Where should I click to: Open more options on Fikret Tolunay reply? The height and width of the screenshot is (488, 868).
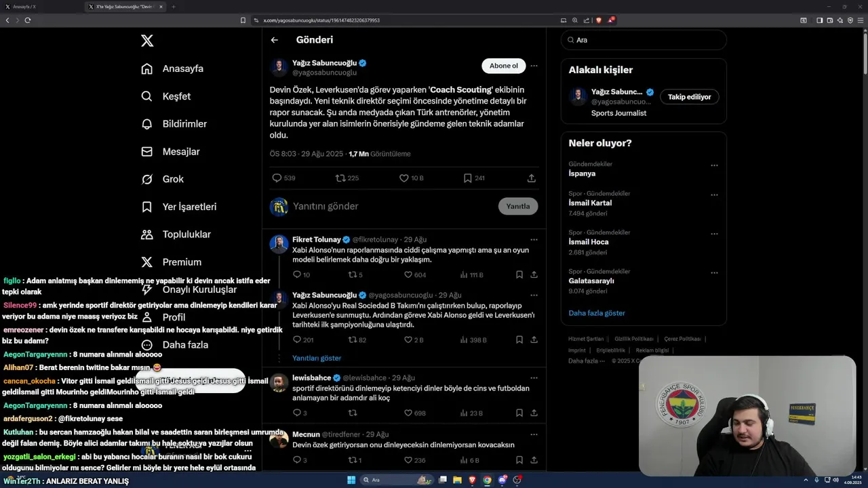pyautogui.click(x=534, y=239)
